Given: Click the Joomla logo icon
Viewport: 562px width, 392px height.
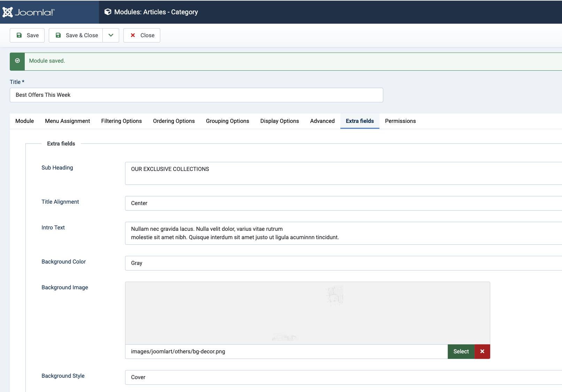Looking at the screenshot, I should [8, 12].
